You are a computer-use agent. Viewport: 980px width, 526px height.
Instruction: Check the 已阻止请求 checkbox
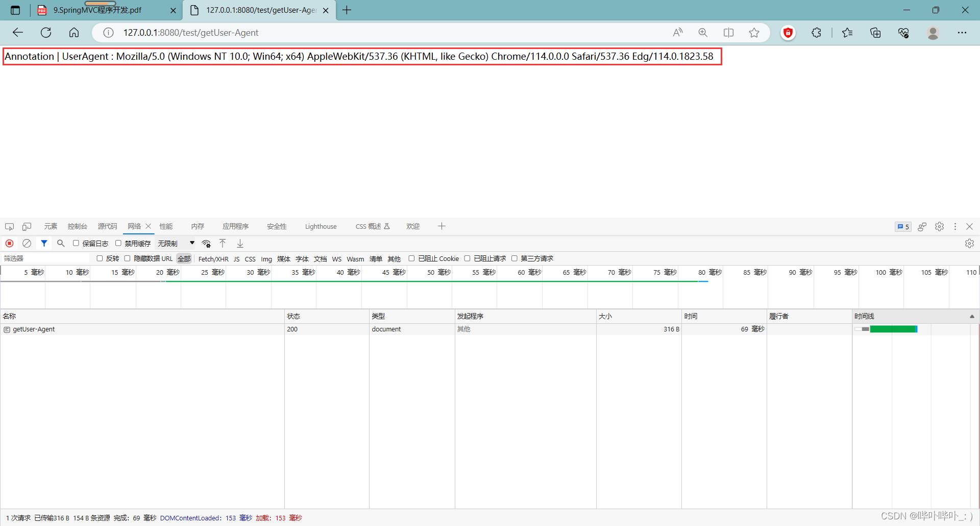467,258
